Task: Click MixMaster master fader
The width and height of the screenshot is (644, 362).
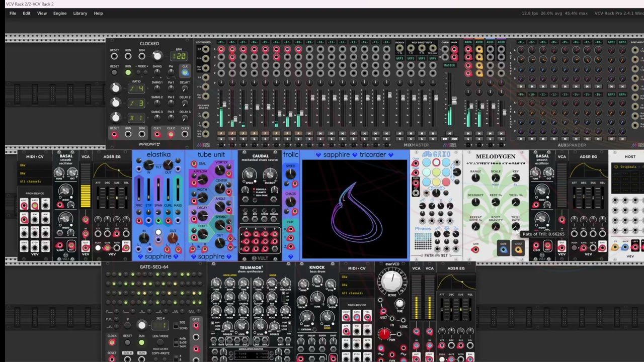Action: [454, 101]
